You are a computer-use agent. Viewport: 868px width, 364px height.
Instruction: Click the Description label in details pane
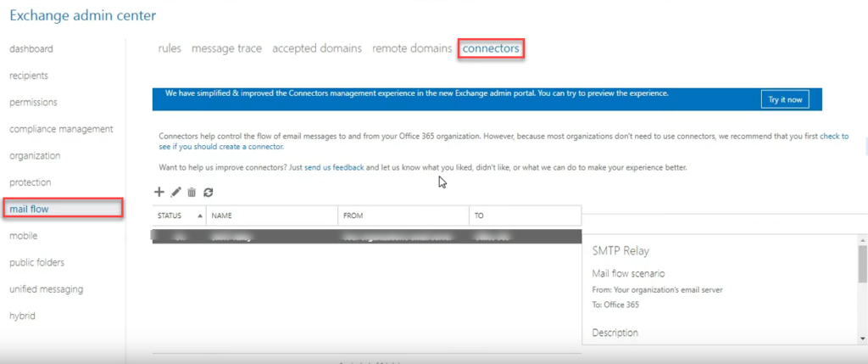[x=615, y=333]
